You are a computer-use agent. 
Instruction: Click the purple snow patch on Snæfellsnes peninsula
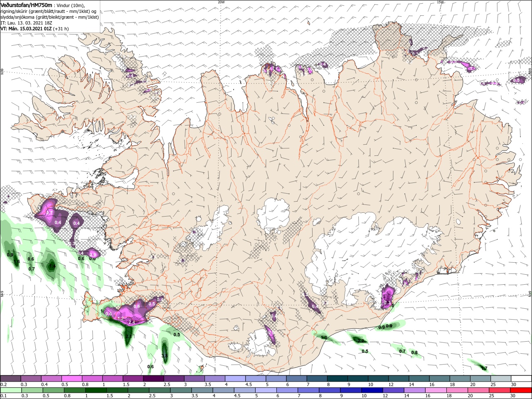coord(52,214)
